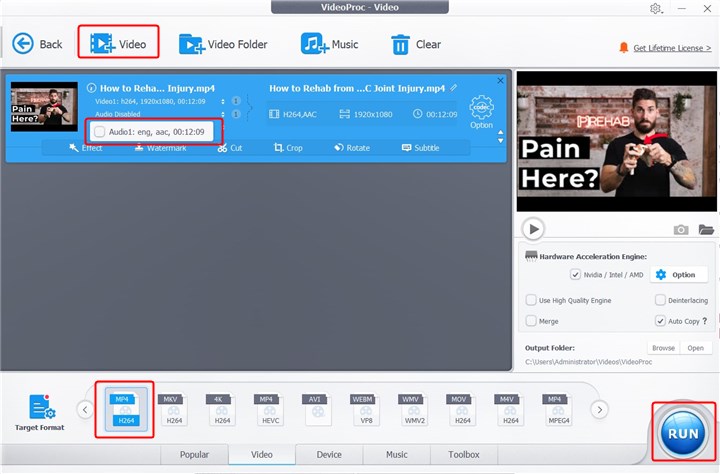Select the source video thumbnail
Viewport: 720px width, 474px height.
[x=44, y=107]
